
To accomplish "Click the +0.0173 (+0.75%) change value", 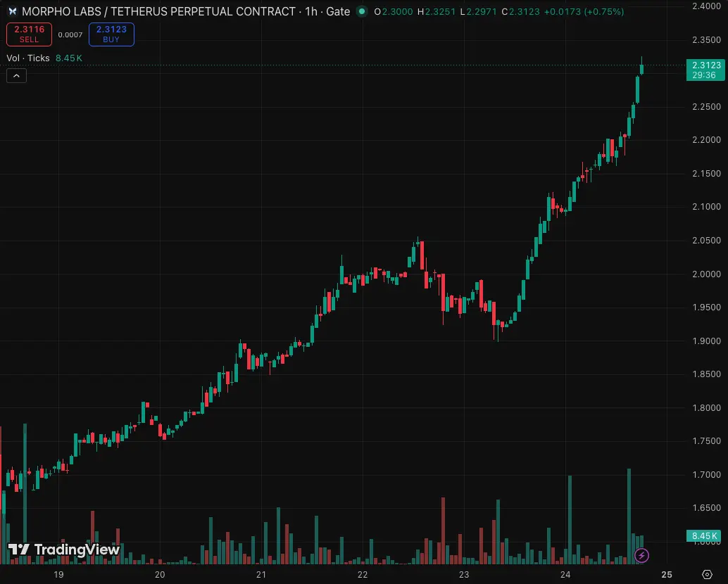I will 584,11.
